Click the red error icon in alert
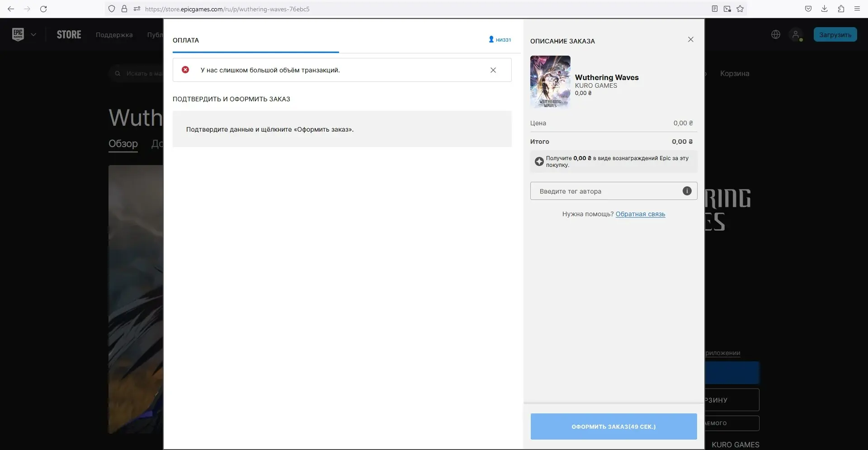The height and width of the screenshot is (450, 868). (x=185, y=70)
